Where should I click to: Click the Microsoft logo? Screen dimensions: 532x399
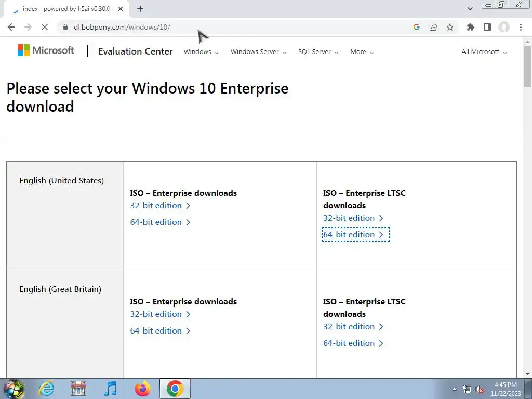(x=46, y=50)
